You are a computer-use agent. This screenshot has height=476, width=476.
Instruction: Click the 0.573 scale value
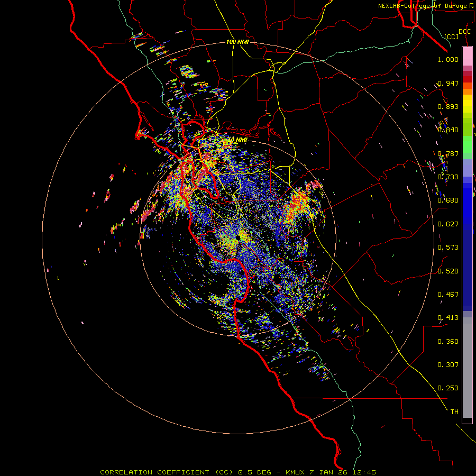(x=448, y=248)
